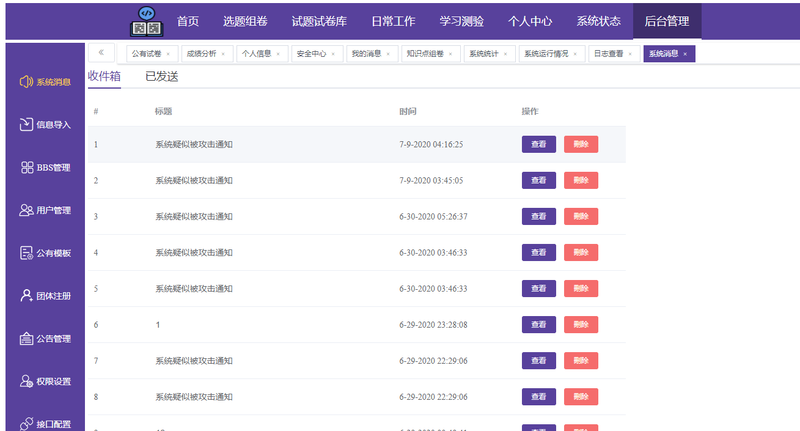Image resolution: width=800 pixels, height=431 pixels.
Task: Delete message in row 8
Action: 581,397
